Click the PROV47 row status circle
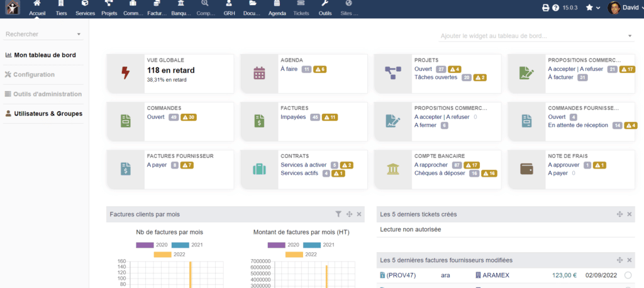 point(628,275)
